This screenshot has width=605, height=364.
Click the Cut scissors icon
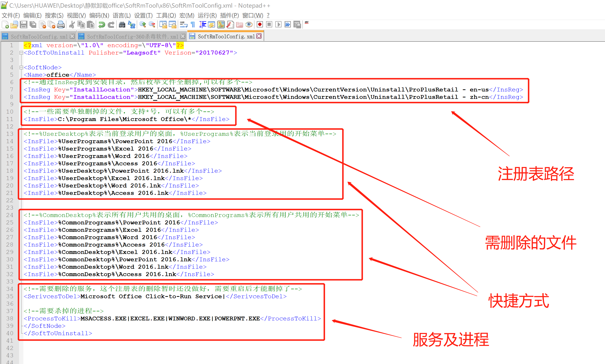click(x=72, y=25)
